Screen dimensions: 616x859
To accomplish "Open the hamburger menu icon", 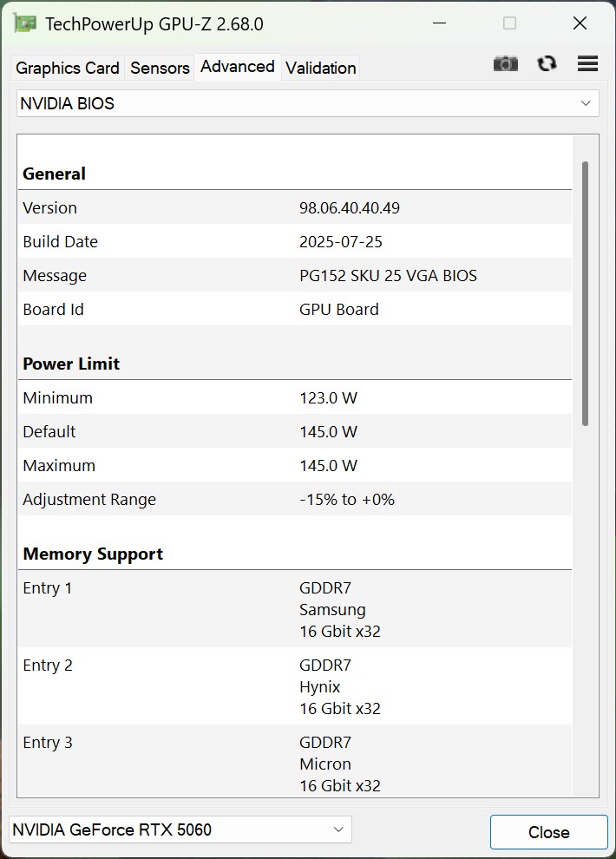I will click(587, 63).
